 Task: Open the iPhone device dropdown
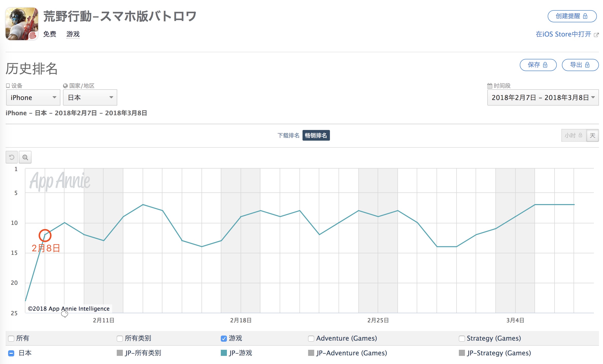(33, 97)
